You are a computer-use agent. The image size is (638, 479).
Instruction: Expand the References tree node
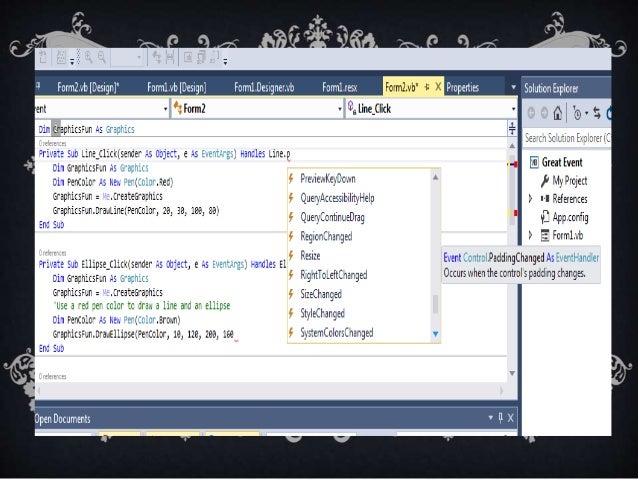[530, 199]
